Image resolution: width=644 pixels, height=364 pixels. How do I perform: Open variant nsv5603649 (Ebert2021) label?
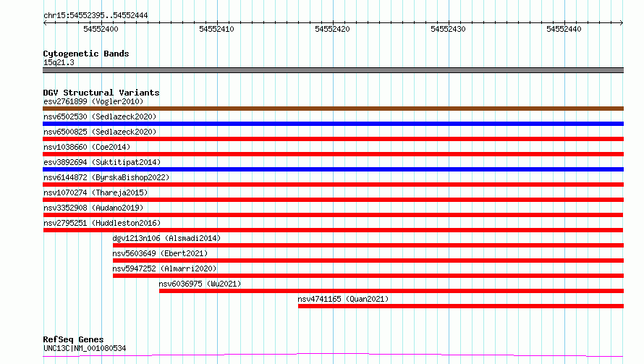pyautogui.click(x=160, y=253)
